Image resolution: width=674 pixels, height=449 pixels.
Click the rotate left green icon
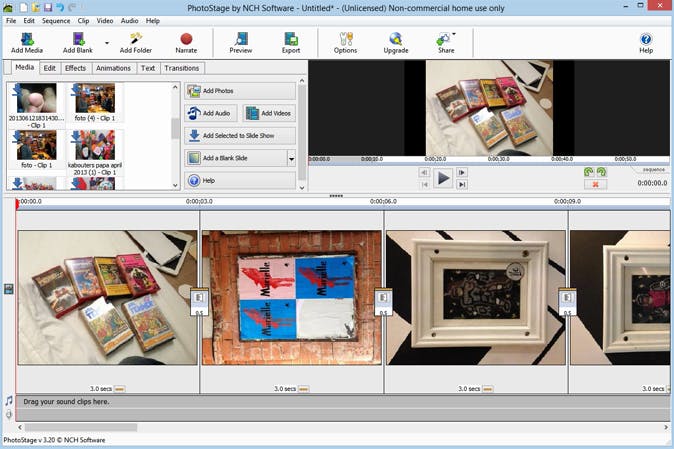point(589,172)
